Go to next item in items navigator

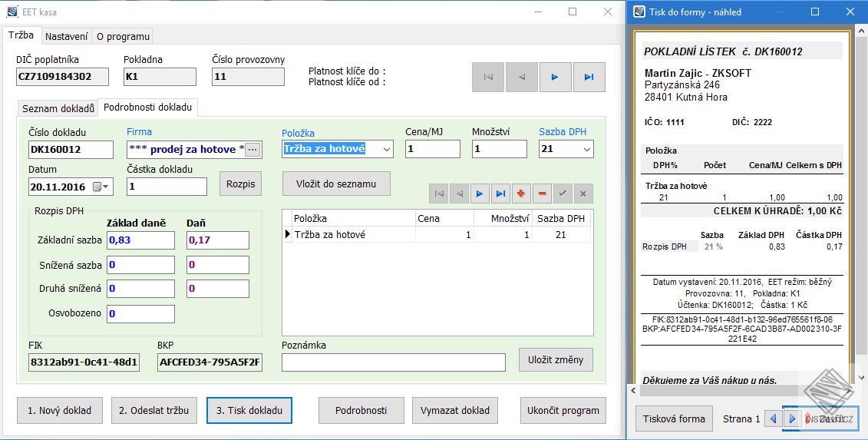[x=480, y=194]
